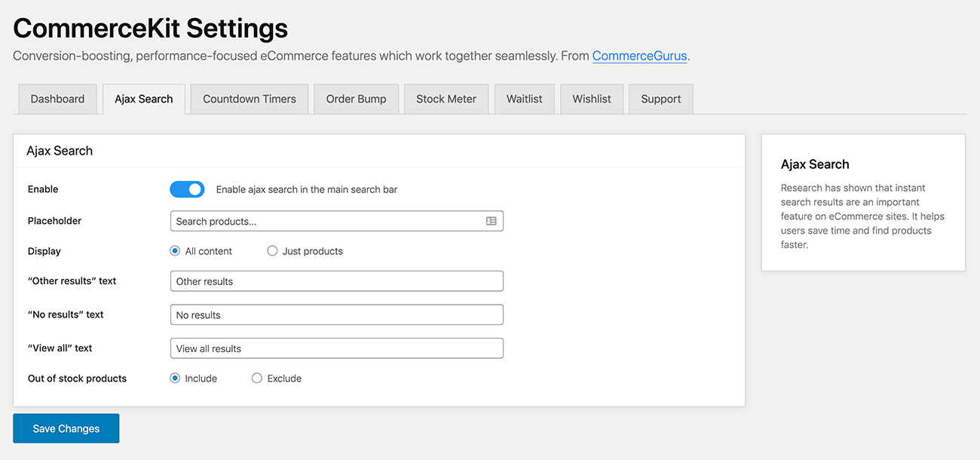The image size is (980, 460).
Task: Click the Ajax Search sidebar card heading
Action: coord(815,164)
